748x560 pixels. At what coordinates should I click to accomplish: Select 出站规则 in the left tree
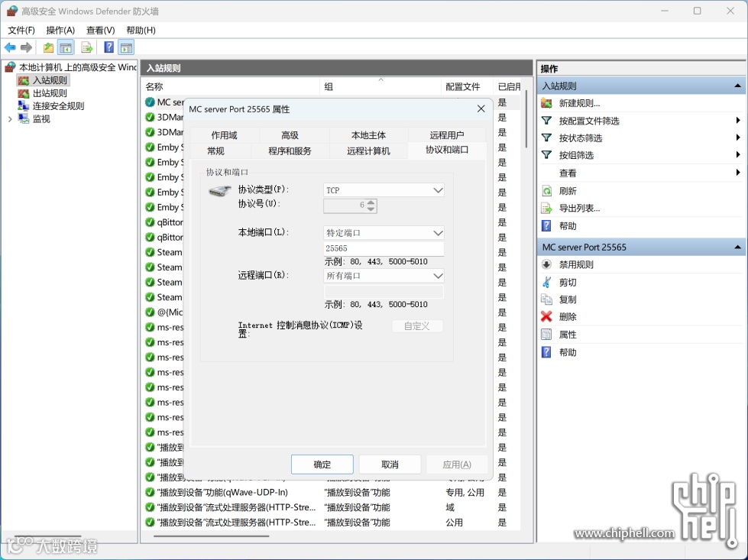click(50, 93)
